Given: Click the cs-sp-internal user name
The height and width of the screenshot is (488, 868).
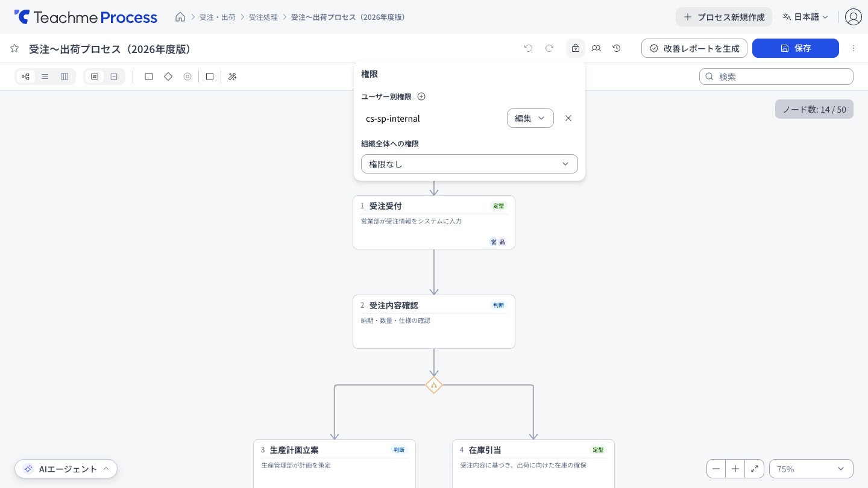Looking at the screenshot, I should 393,119.
